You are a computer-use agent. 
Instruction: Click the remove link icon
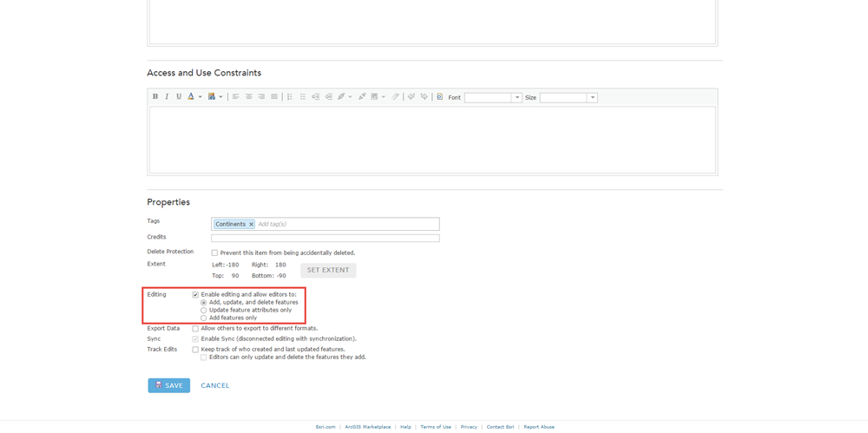(362, 96)
